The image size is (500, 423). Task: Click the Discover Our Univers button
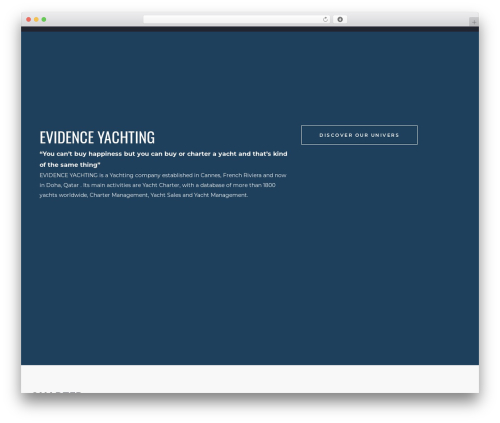click(x=359, y=135)
